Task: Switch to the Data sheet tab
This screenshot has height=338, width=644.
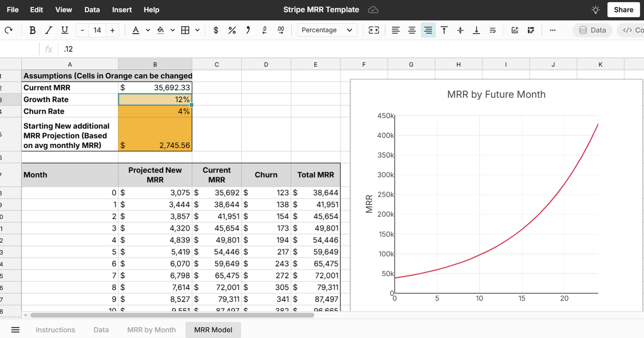Action: coord(101,330)
